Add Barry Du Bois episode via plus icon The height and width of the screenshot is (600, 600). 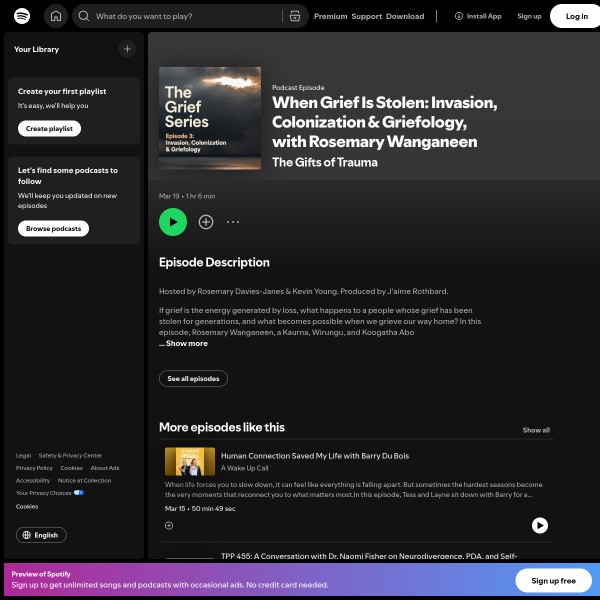tap(169, 525)
